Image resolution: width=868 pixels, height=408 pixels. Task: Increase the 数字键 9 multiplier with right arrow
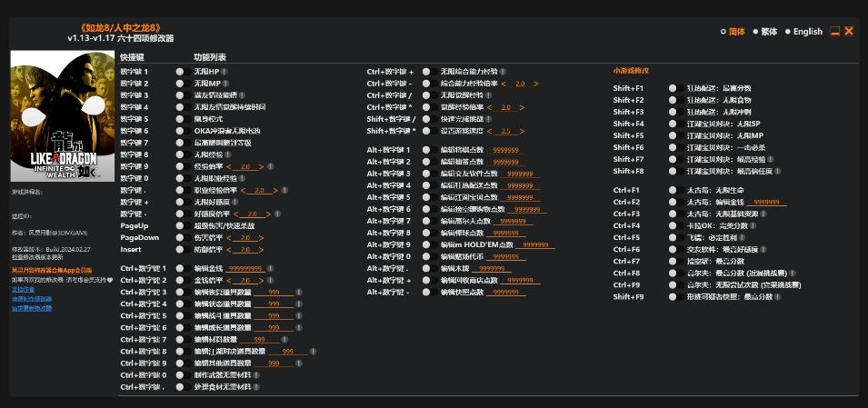pyautogui.click(x=261, y=166)
